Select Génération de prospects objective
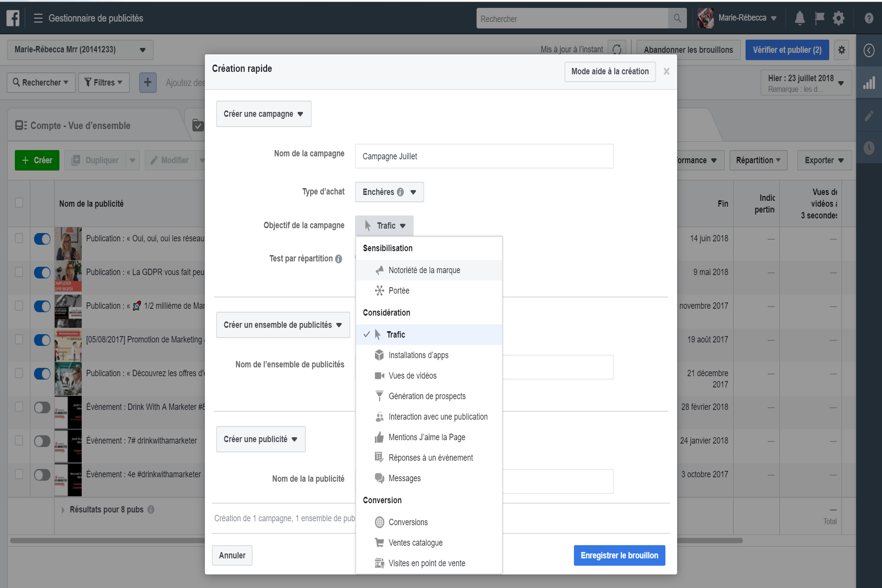Viewport: 882px width, 588px height. 429,396
